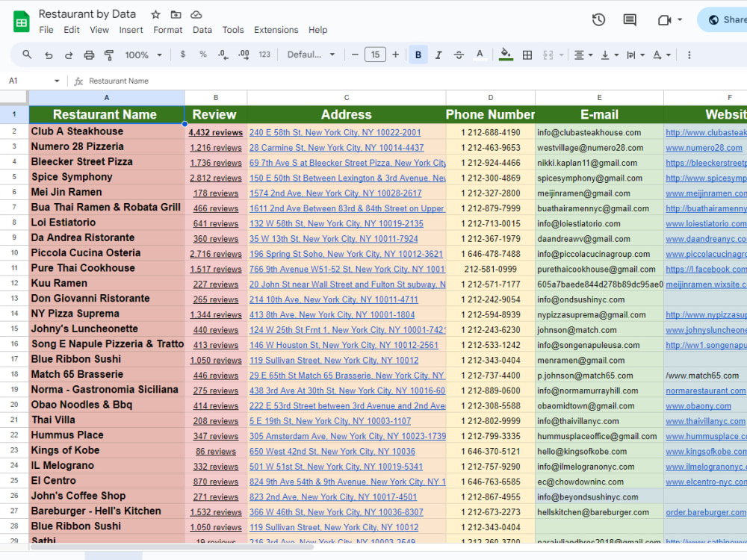The image size is (747, 560).
Task: Open the font Default dropdown
Action: 311,55
